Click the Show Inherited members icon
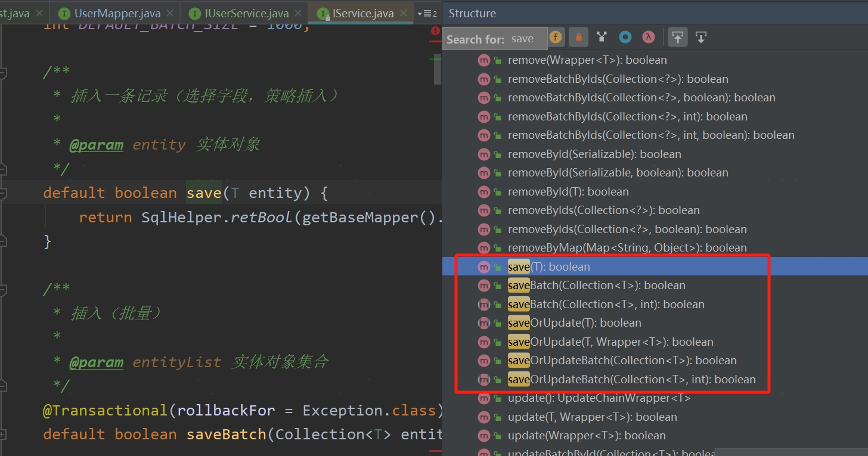The height and width of the screenshot is (456, 868). point(602,37)
